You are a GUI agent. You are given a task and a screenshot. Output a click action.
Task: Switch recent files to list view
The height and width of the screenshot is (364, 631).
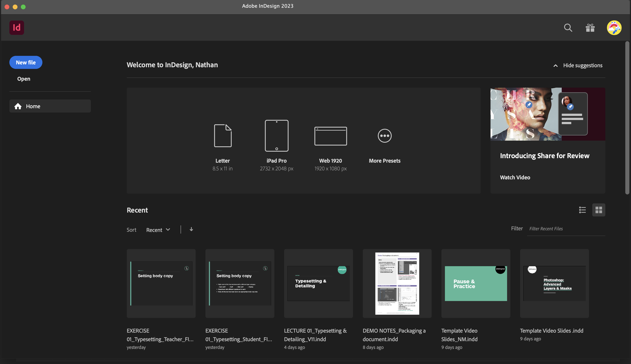coord(582,210)
